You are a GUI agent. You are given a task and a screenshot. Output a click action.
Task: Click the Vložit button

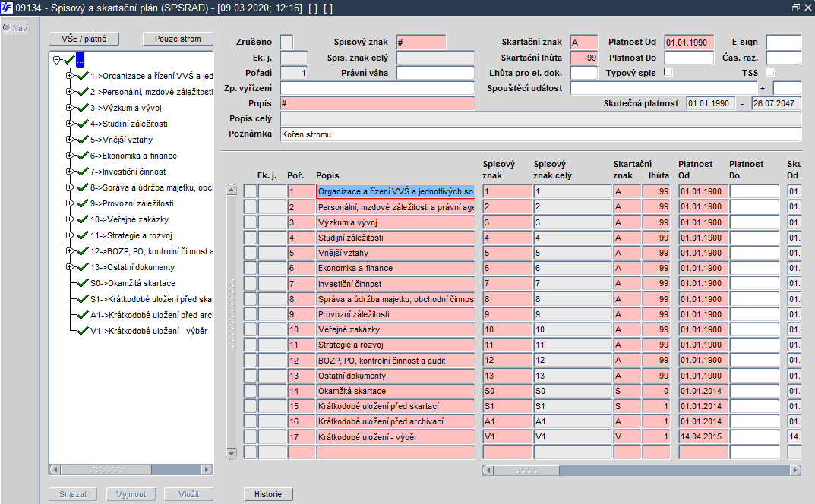(188, 494)
